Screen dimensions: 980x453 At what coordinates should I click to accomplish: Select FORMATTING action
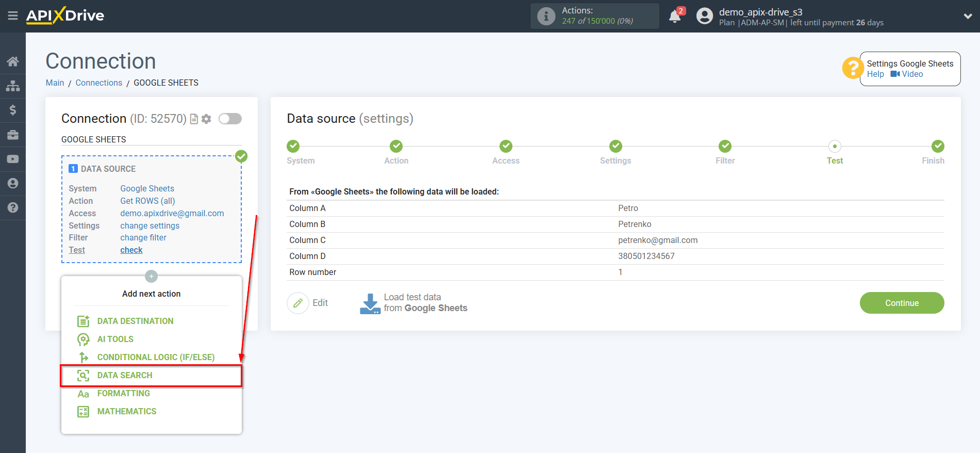(124, 393)
